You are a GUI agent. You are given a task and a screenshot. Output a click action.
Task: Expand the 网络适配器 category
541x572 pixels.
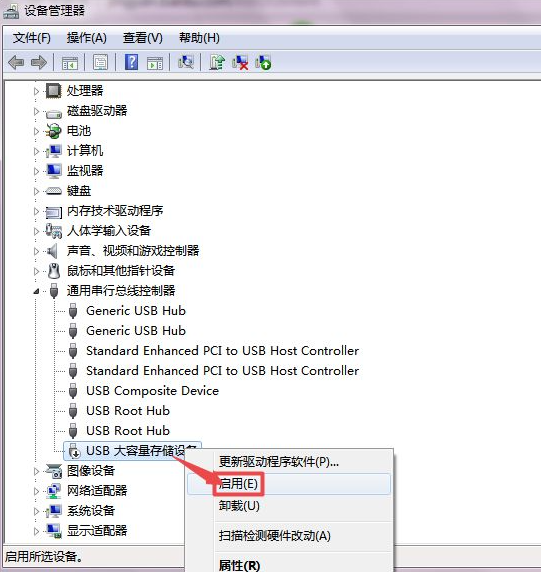pos(36,491)
